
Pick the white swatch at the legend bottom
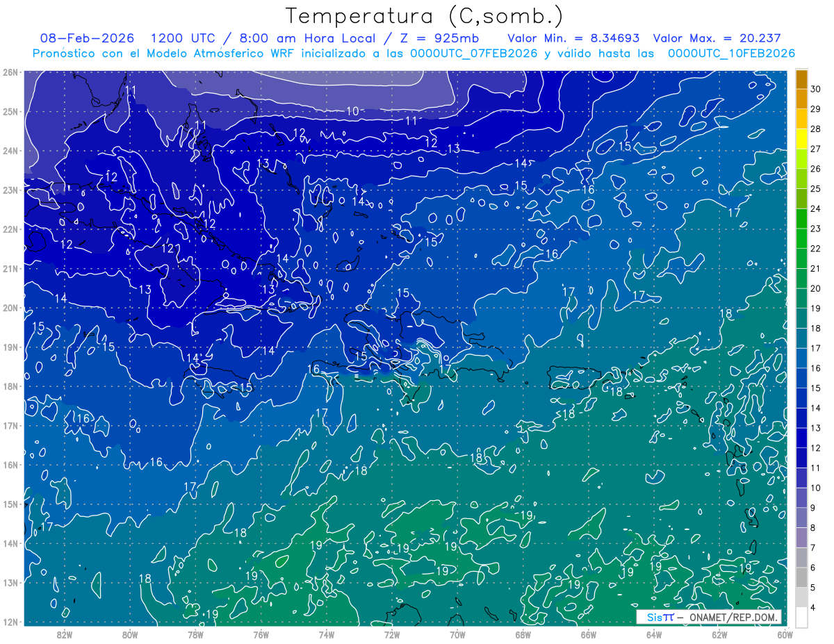tap(801, 617)
